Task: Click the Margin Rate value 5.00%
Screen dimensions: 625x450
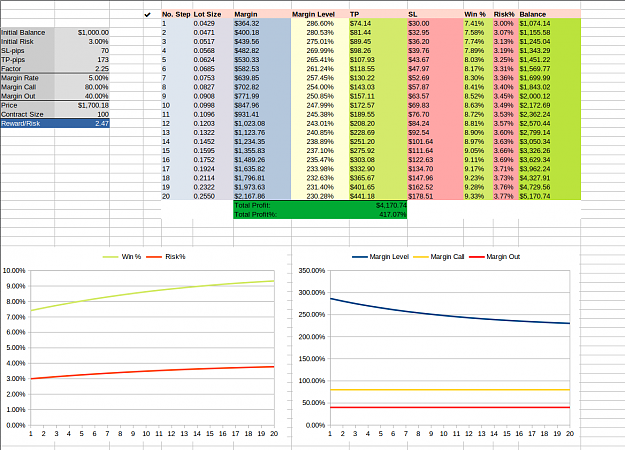Action: point(82,78)
